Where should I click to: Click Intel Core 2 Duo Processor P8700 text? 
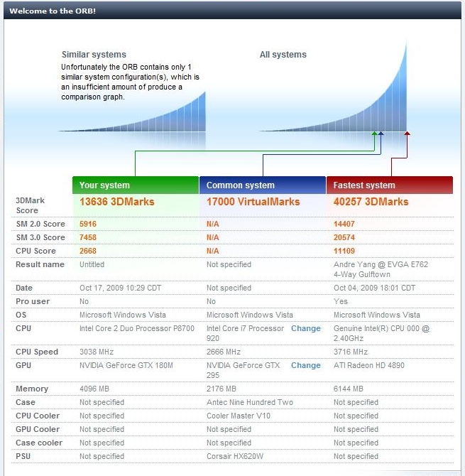[x=137, y=328]
